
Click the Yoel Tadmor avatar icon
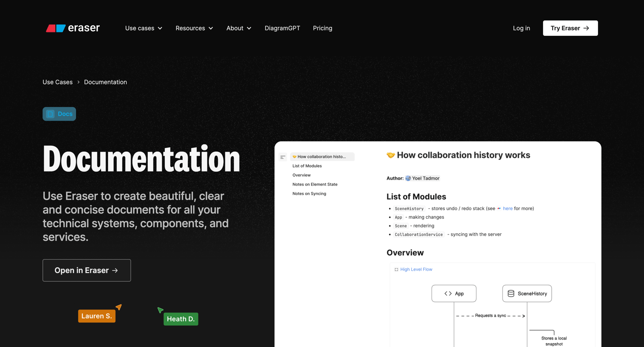click(408, 178)
